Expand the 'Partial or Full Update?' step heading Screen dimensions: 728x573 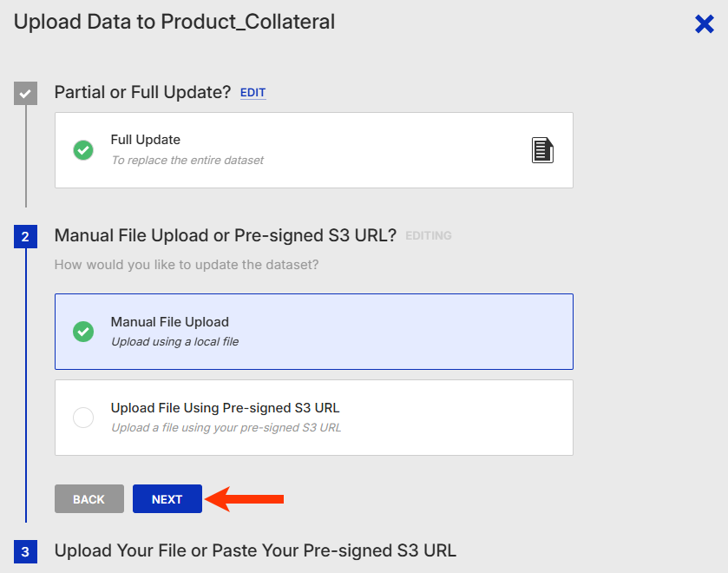pyautogui.click(x=142, y=92)
